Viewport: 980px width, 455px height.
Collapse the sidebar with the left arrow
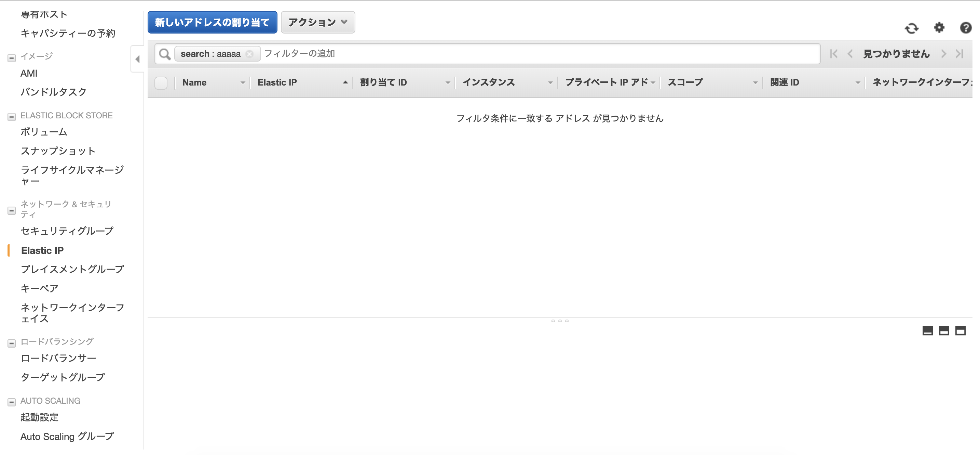click(138, 59)
